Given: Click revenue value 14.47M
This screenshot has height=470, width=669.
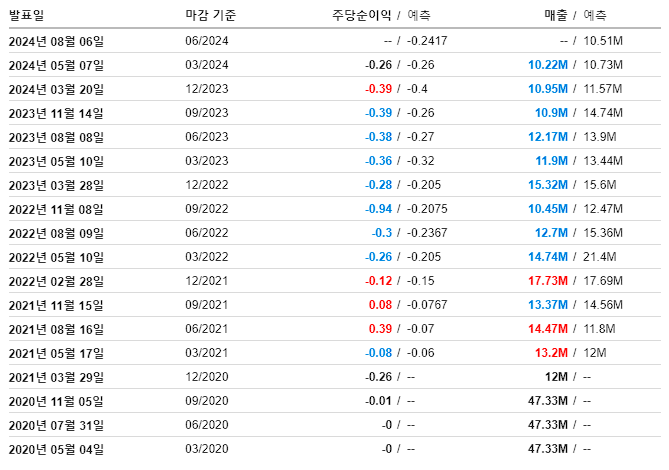Looking at the screenshot, I should (548, 329).
